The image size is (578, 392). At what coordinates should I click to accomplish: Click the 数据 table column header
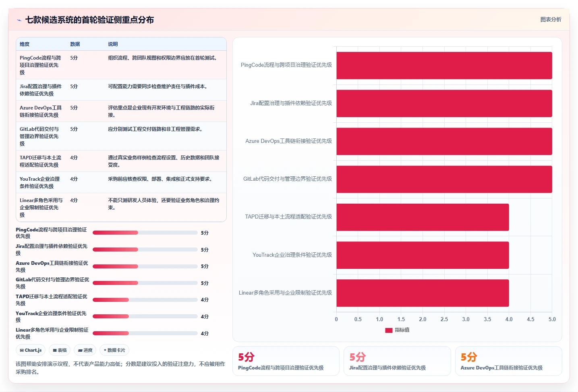pos(75,44)
